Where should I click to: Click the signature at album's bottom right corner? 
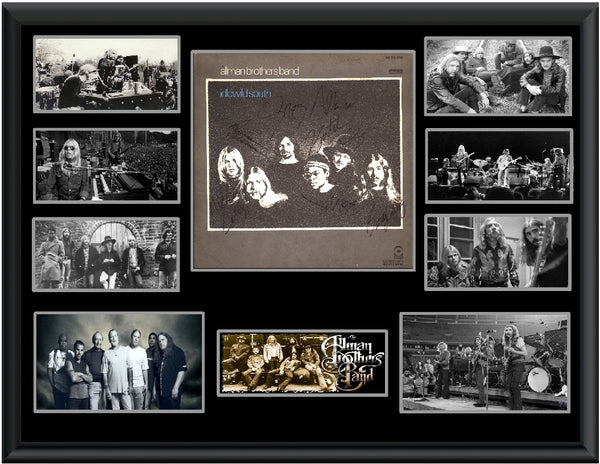tap(385, 218)
